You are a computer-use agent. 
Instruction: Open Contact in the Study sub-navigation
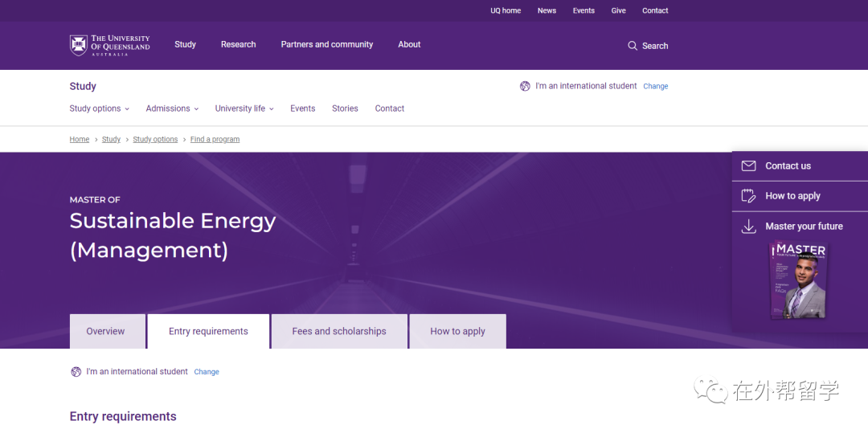tap(390, 108)
